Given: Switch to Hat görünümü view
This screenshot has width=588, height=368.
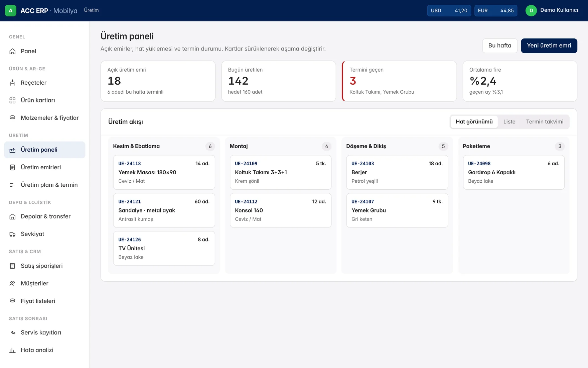Looking at the screenshot, I should [x=474, y=122].
